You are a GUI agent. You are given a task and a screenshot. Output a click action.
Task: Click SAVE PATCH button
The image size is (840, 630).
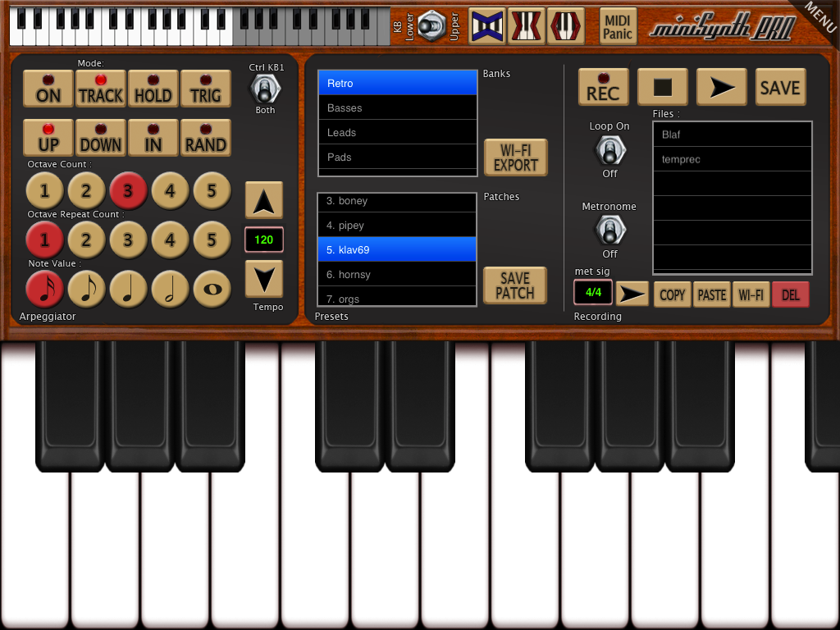(515, 285)
